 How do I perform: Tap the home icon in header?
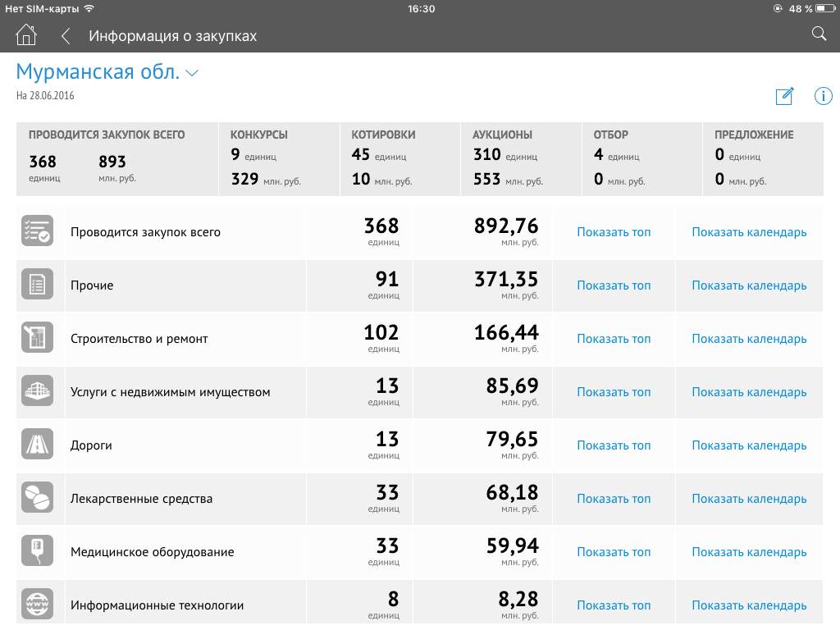pyautogui.click(x=26, y=35)
